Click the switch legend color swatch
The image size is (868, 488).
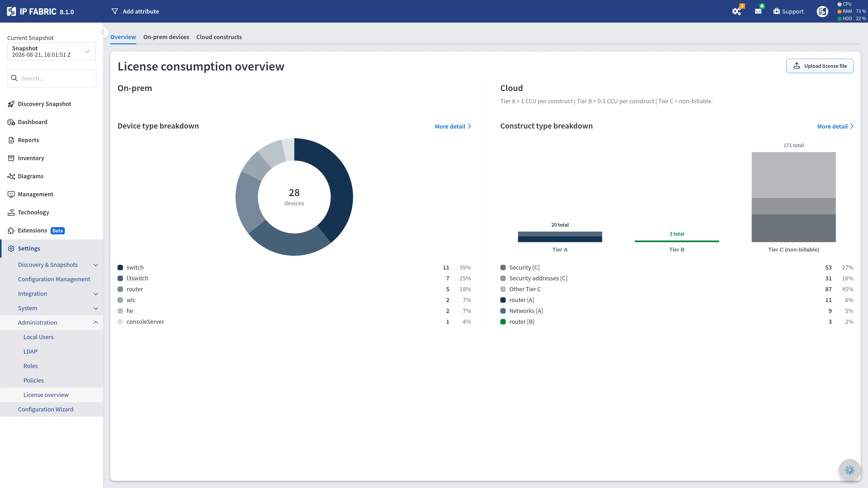point(120,268)
